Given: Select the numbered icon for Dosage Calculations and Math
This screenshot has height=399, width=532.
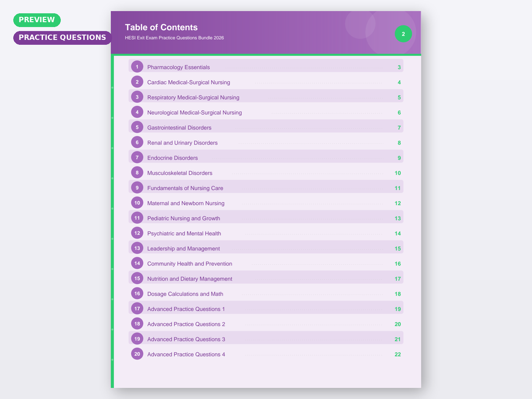Looking at the screenshot, I should (137, 293).
